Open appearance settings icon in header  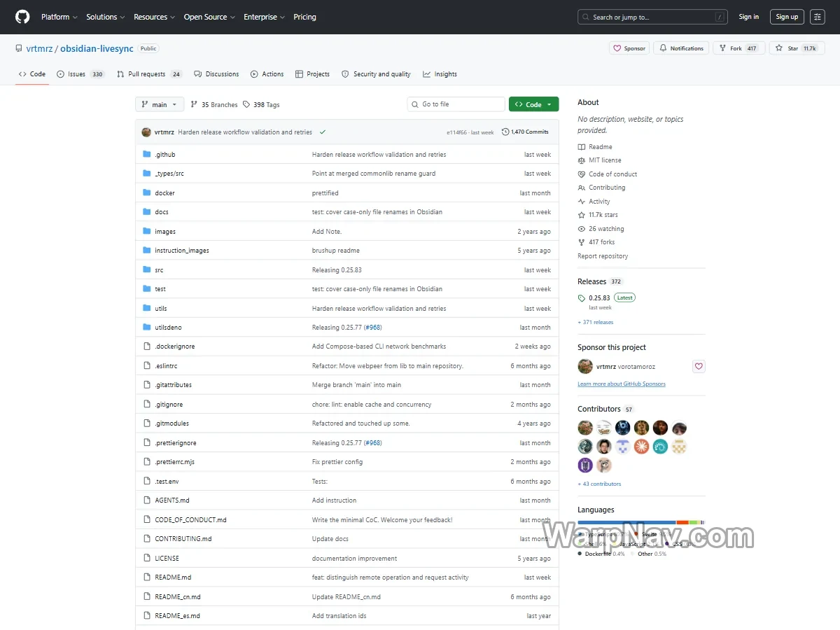[817, 17]
